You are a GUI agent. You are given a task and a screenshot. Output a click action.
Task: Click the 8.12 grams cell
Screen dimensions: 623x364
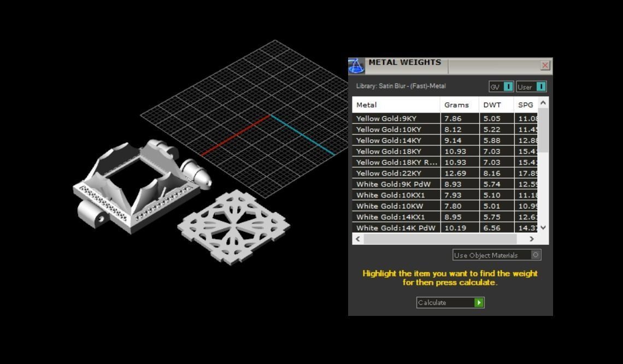(460, 129)
